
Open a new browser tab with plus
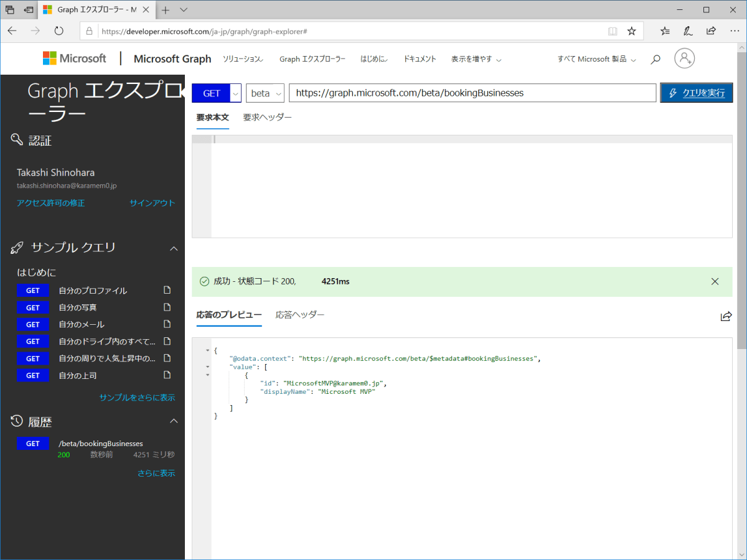pos(165,10)
